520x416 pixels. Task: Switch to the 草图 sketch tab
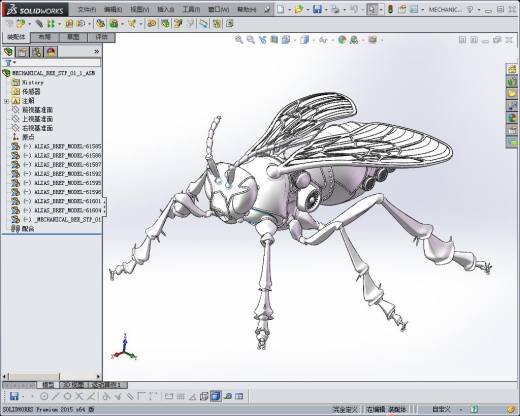point(73,37)
